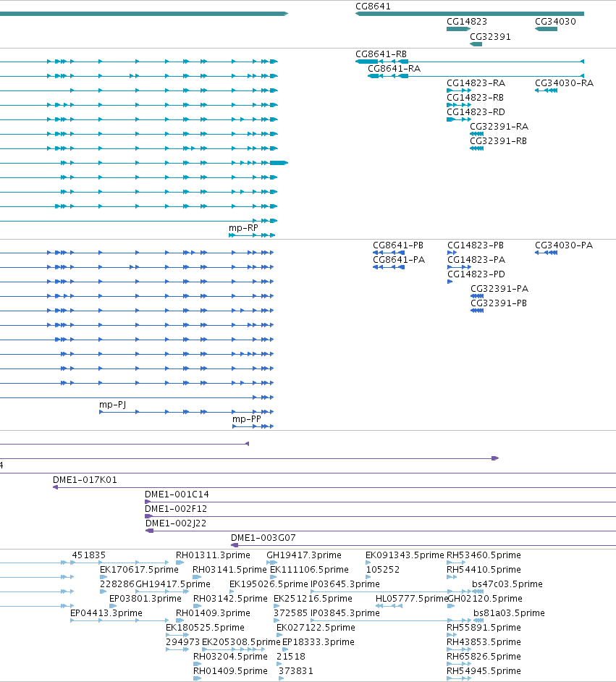Image resolution: width=616 pixels, height=682 pixels.
Task: Click the CG14823-PD protein label
Action: point(476,274)
